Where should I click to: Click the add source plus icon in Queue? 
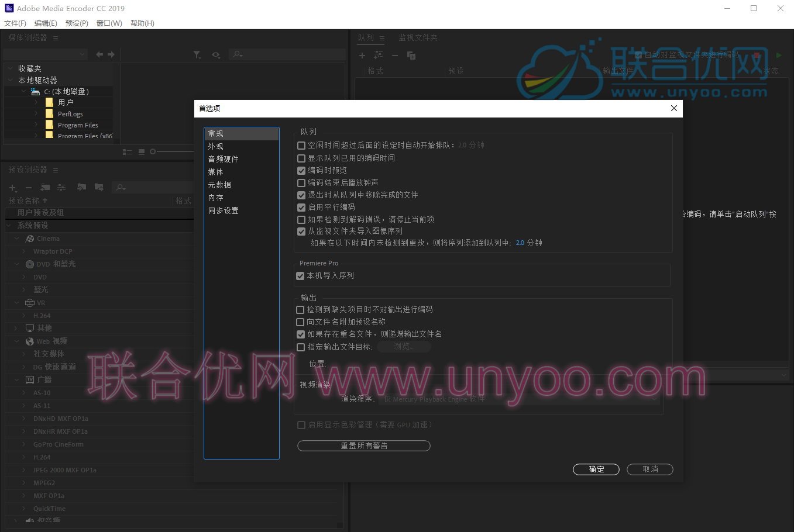[x=362, y=56]
